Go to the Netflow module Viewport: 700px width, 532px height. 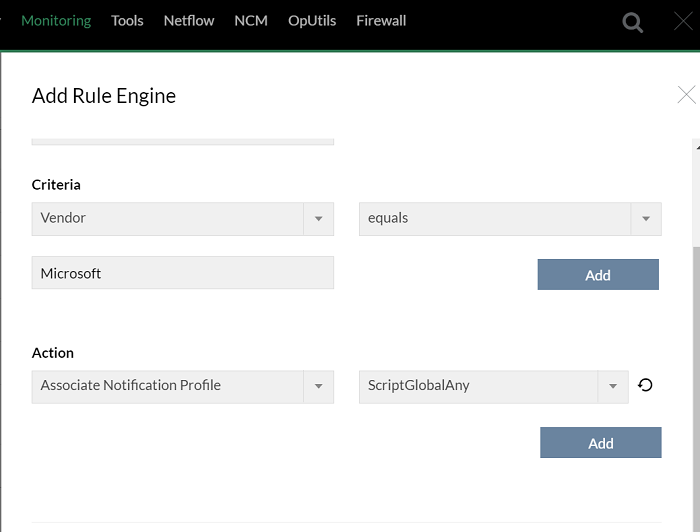pos(189,20)
